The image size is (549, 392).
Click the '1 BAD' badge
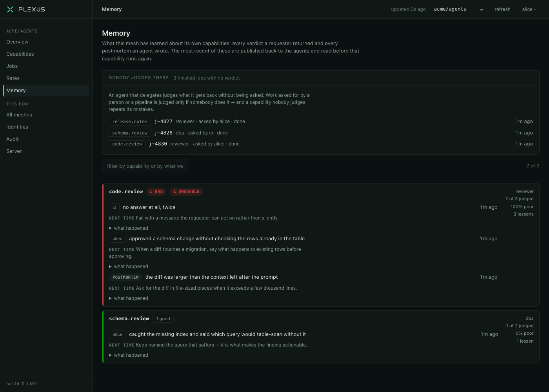156,192
